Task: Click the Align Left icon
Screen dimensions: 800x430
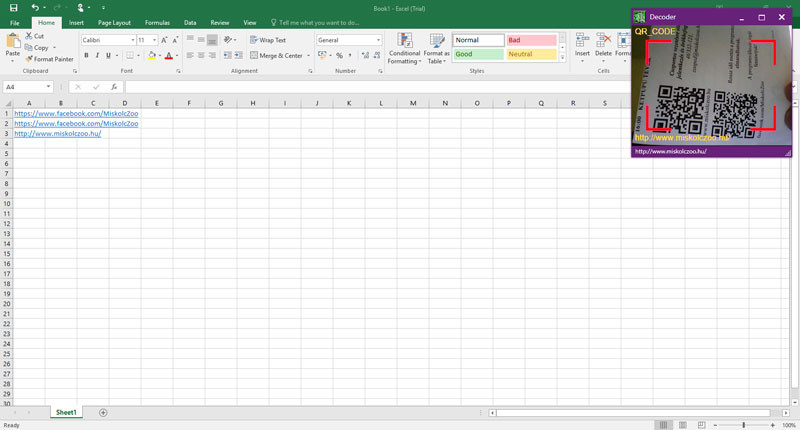Action: click(190, 55)
